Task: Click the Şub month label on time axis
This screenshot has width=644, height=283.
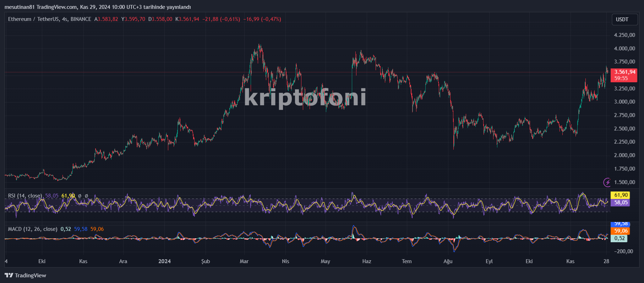Action: 206,261
